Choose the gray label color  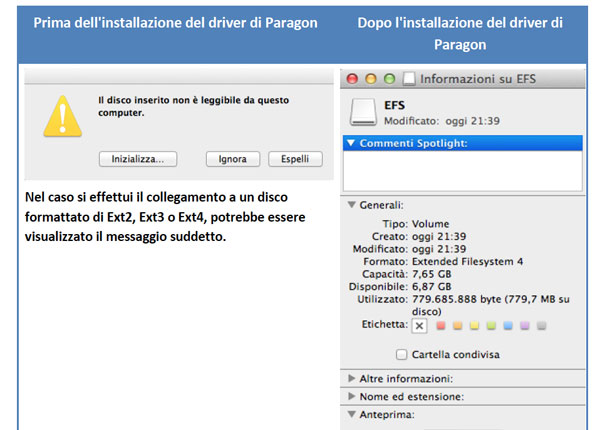click(x=541, y=326)
